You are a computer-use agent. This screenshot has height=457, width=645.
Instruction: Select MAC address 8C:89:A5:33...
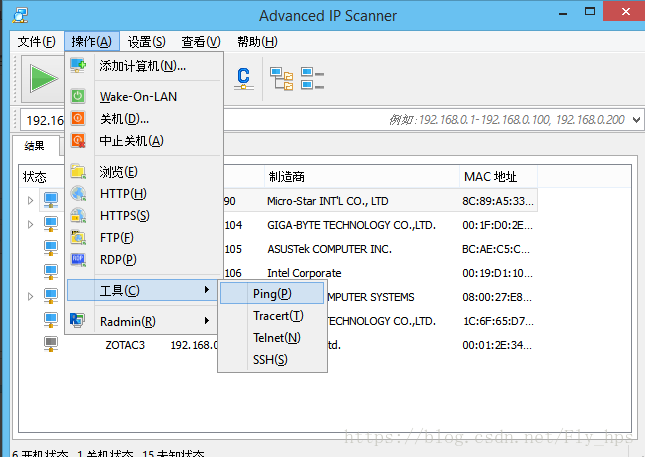tap(498, 201)
